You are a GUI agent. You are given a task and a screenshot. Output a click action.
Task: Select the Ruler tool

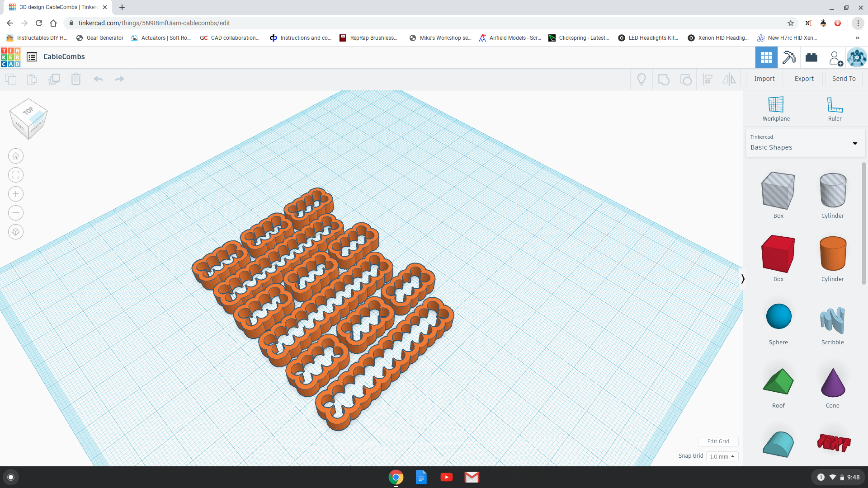click(x=835, y=109)
